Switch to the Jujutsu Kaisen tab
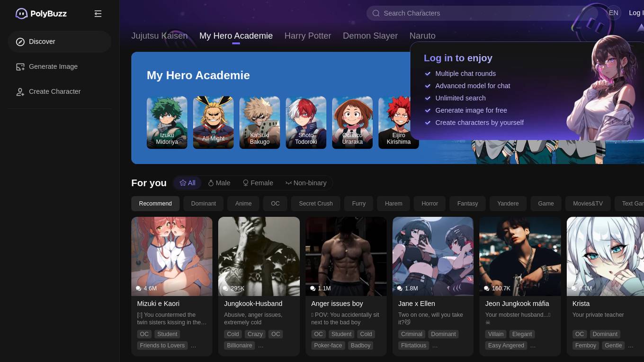 click(160, 36)
